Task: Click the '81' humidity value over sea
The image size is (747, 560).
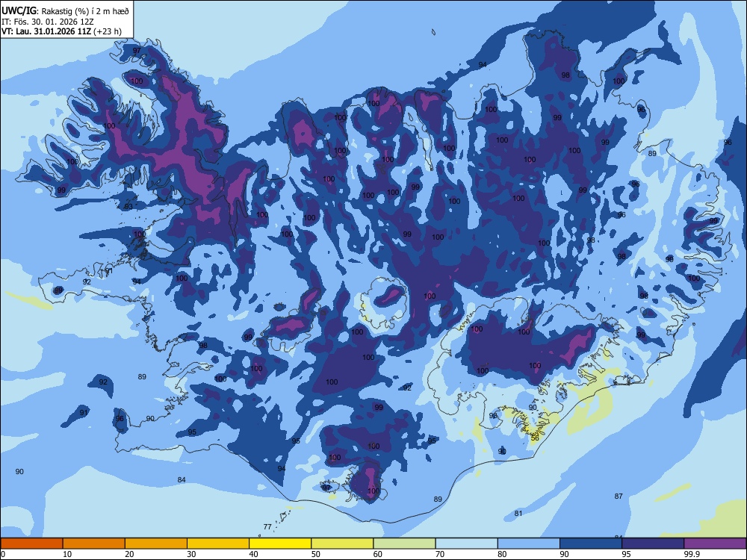Action: click(x=518, y=514)
